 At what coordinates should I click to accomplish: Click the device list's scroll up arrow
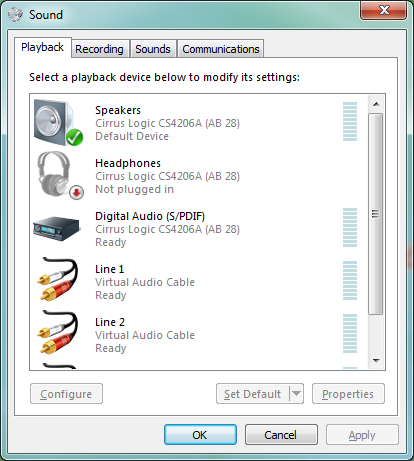(376, 104)
